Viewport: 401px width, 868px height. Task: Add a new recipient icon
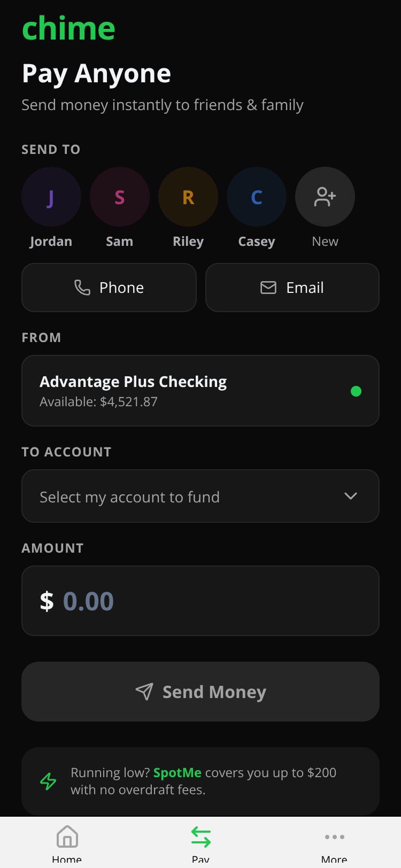coord(325,197)
